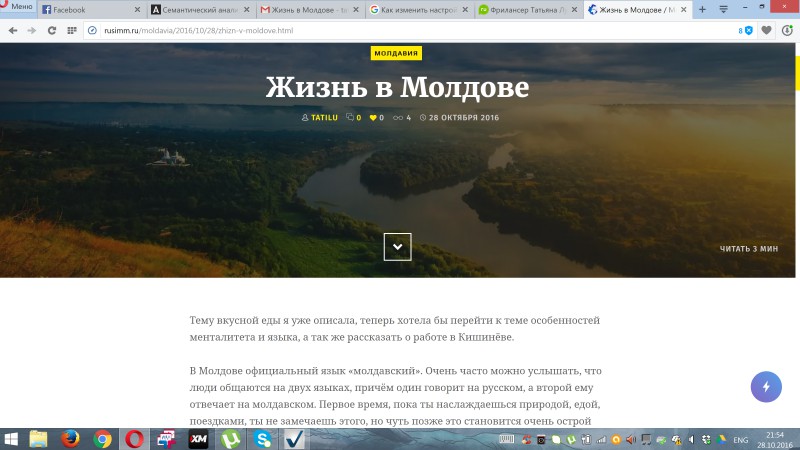Expand the tab list menu icon

pos(723,9)
